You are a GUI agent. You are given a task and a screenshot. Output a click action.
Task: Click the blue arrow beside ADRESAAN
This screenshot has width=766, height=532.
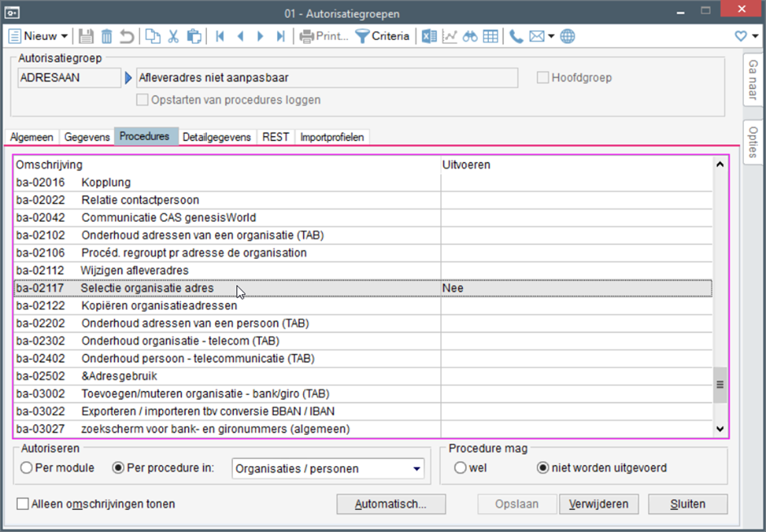pyautogui.click(x=129, y=77)
